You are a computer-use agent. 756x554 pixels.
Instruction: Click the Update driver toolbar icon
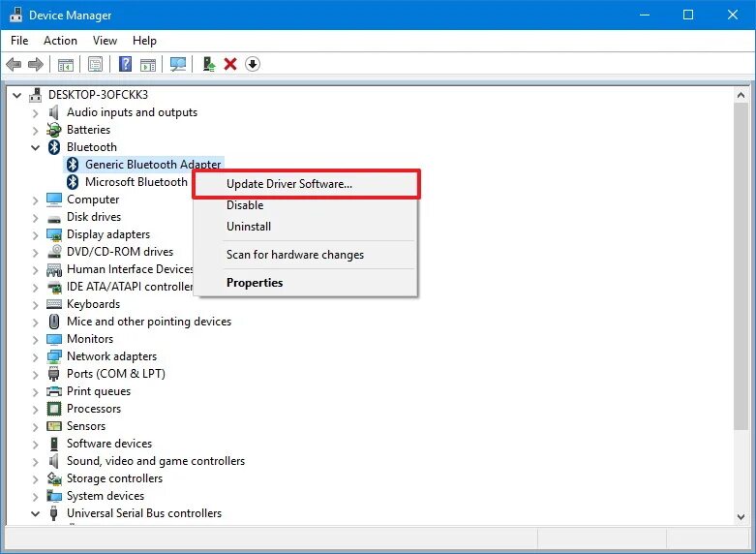(x=209, y=64)
